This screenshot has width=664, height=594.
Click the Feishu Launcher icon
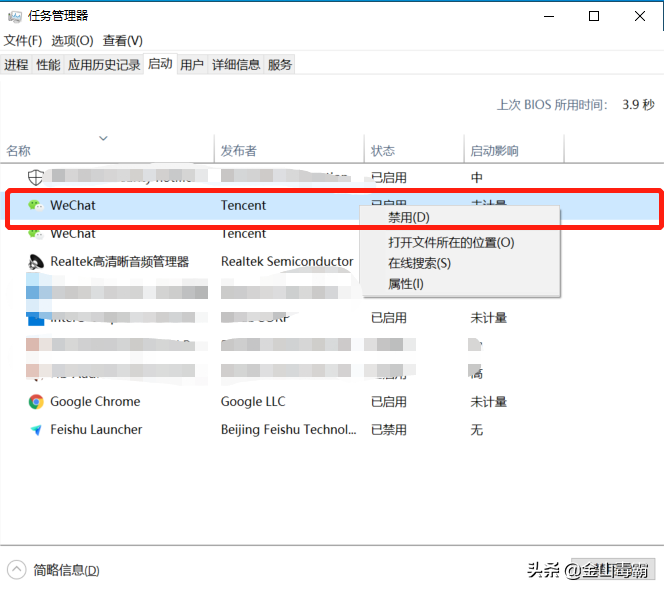pos(36,430)
